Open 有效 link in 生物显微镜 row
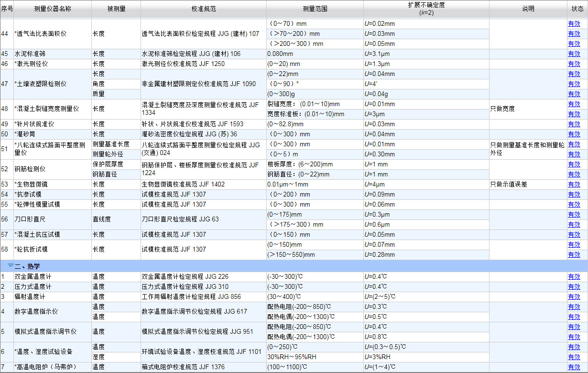Screen dimensions: 588x373 (x=574, y=184)
